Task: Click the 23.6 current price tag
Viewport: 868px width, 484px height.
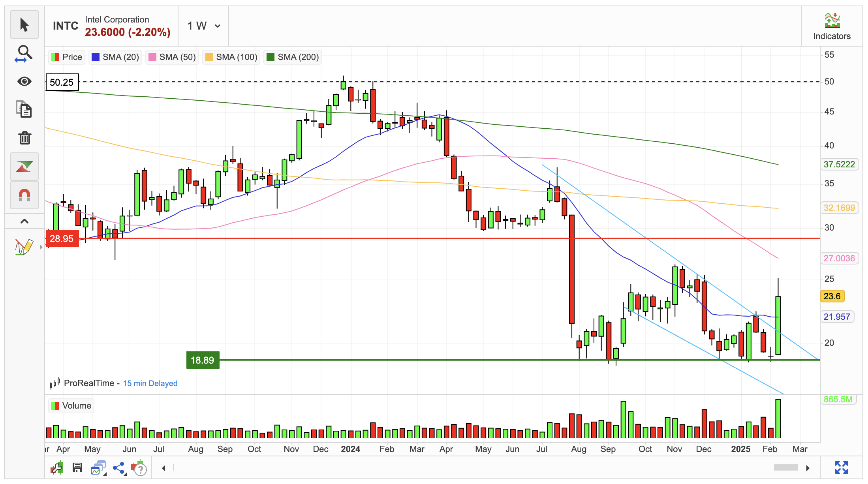Action: point(832,296)
